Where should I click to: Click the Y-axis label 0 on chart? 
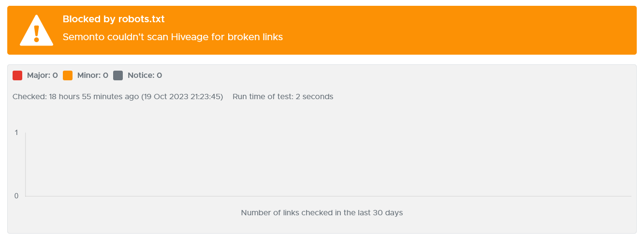pyautogui.click(x=16, y=196)
